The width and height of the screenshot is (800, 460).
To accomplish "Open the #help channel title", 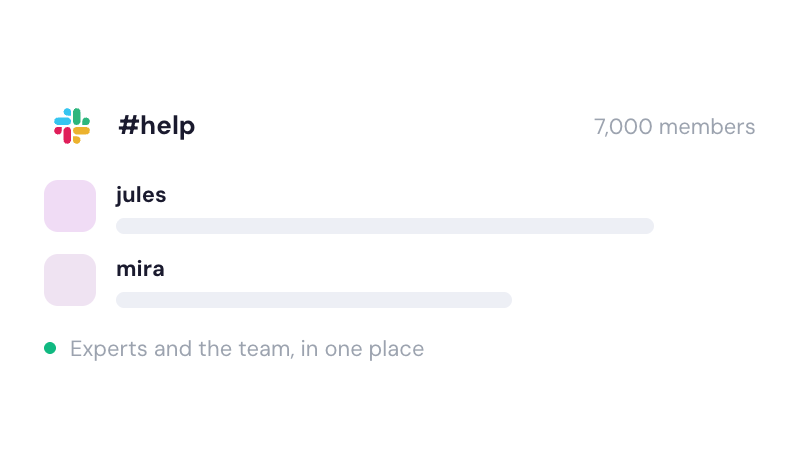I will pyautogui.click(x=157, y=126).
